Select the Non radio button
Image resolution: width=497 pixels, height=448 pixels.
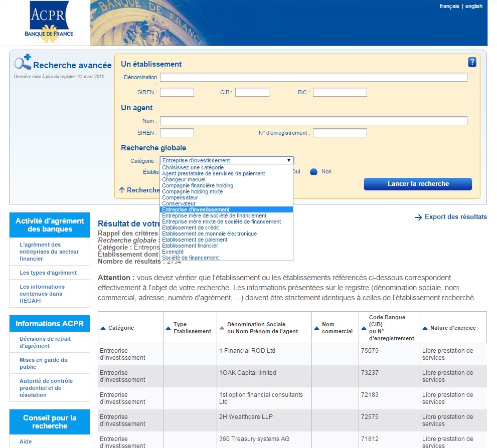tap(313, 171)
